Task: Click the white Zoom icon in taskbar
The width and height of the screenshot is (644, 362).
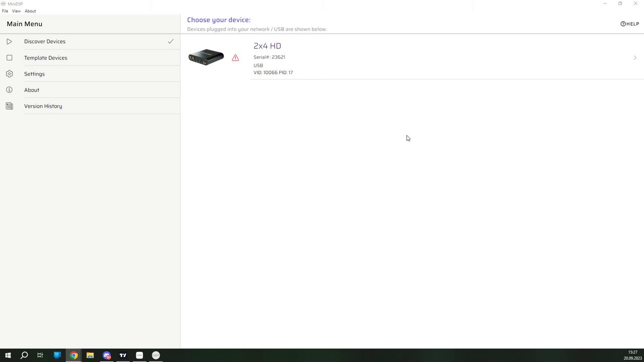Action: coord(139,355)
